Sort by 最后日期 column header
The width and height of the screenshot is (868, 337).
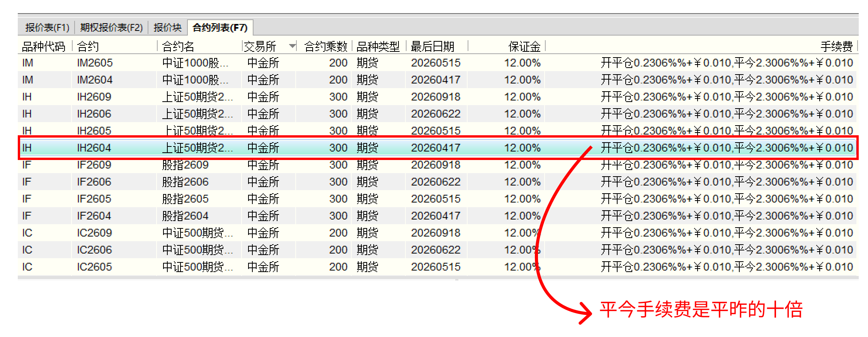click(432, 47)
